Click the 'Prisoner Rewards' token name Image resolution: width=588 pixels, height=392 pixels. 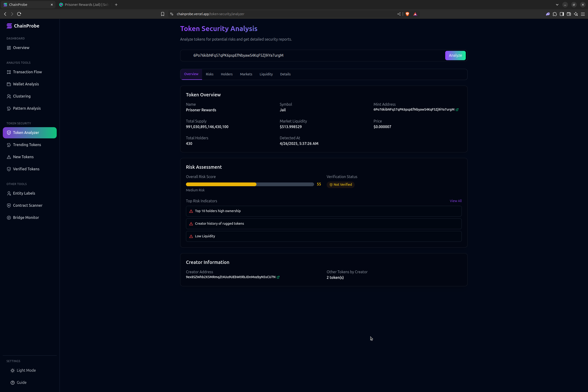[201, 110]
